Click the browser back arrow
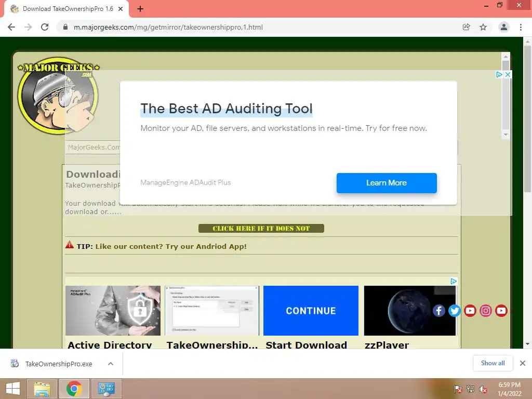The width and height of the screenshot is (532, 399). [x=11, y=27]
